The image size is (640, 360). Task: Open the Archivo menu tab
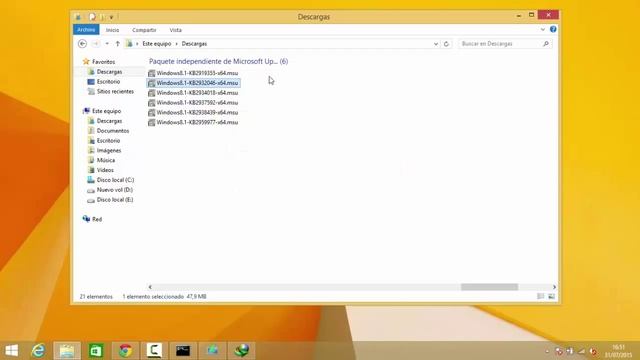[86, 30]
